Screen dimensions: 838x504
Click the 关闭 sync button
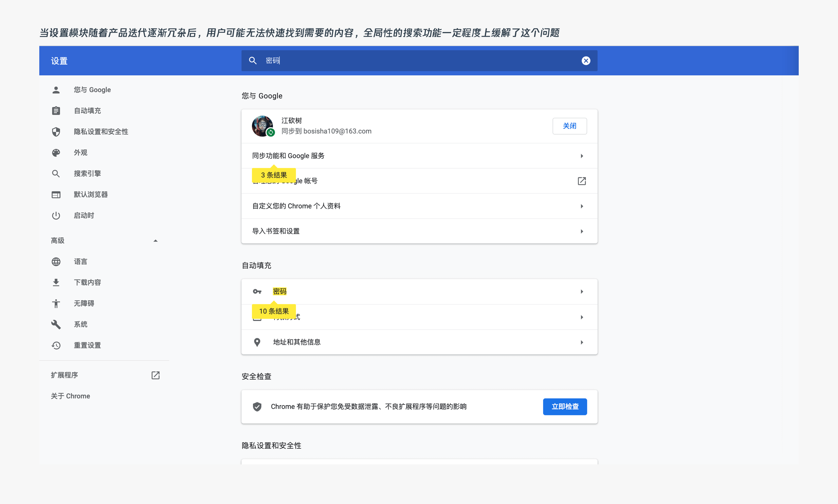pos(569,126)
